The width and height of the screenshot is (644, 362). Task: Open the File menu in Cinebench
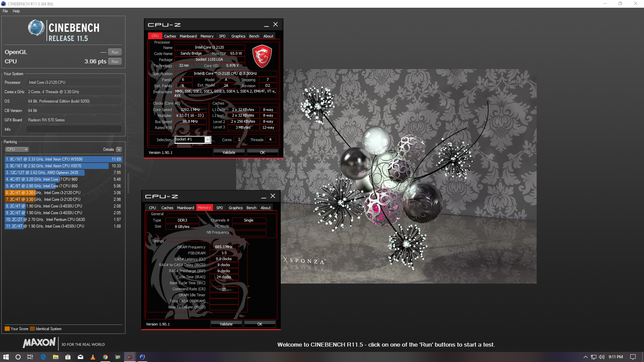click(x=5, y=11)
